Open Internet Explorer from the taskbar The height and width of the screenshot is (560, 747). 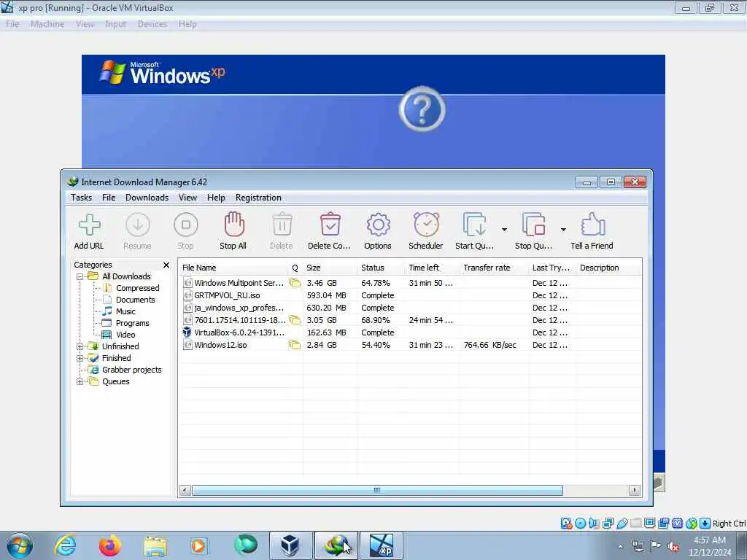[x=65, y=545]
